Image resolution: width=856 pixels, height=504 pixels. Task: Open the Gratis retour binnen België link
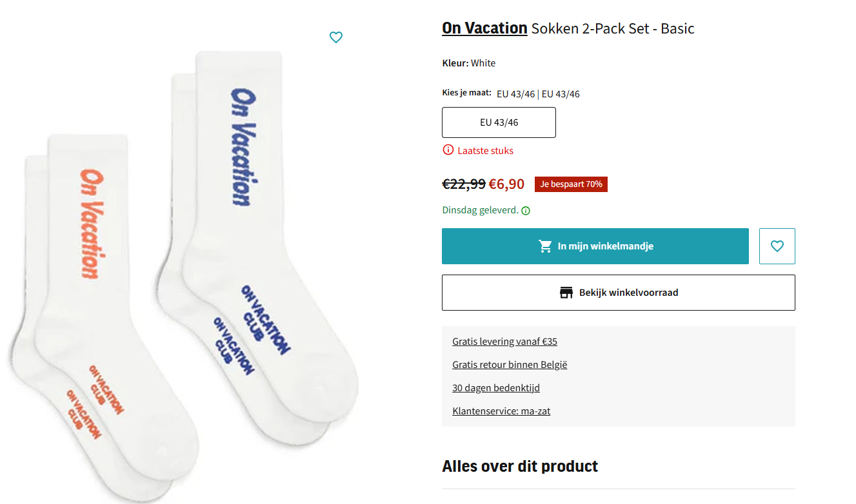(x=510, y=364)
